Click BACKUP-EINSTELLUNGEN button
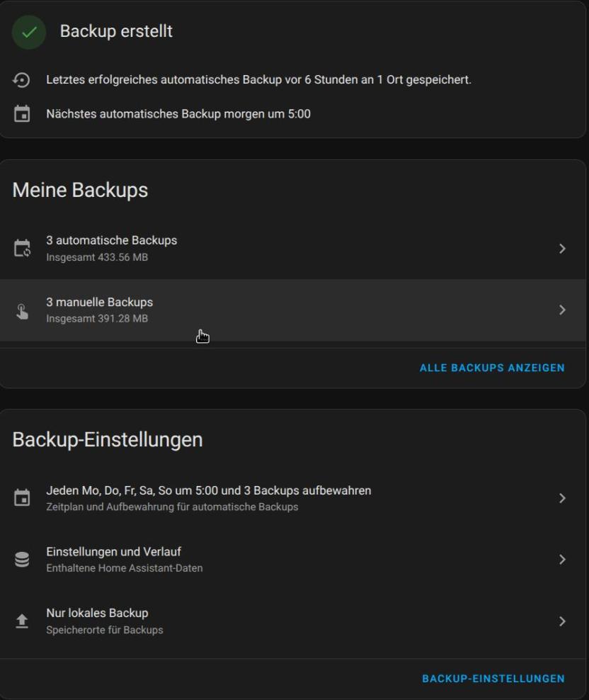 click(x=493, y=679)
